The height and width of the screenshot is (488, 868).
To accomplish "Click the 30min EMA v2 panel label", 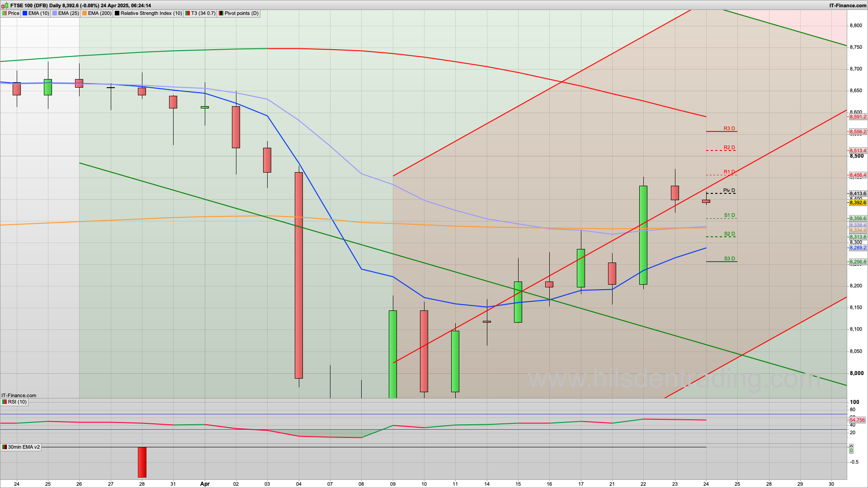I will click(24, 447).
